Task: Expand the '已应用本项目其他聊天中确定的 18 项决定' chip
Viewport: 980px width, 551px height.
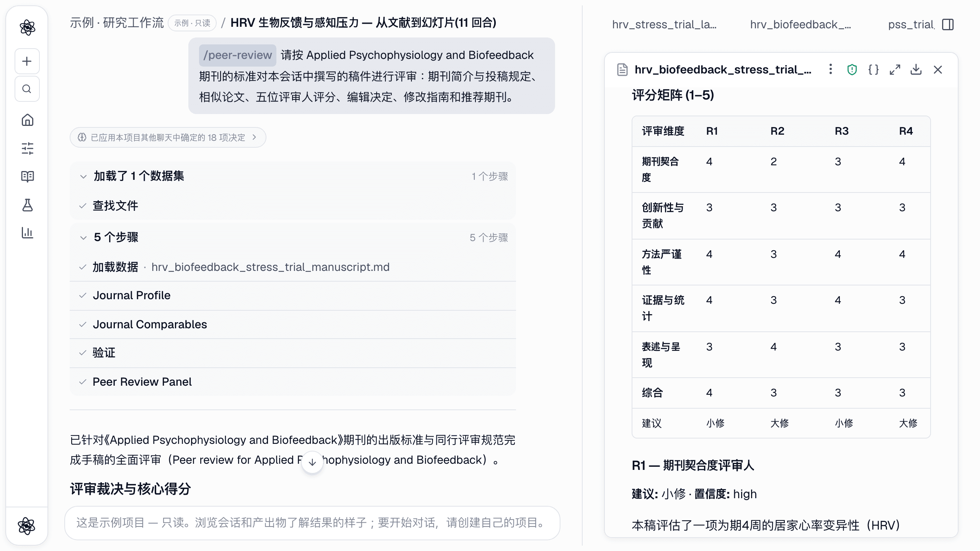Action: point(168,137)
